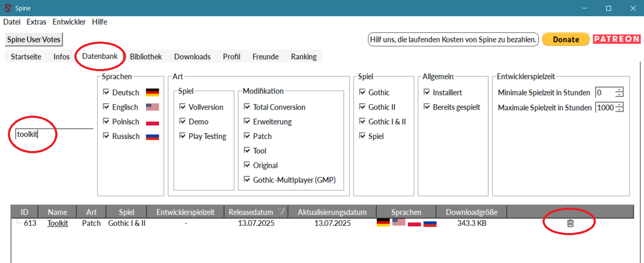
Task: Click the US flag in Toolkit row
Action: [399, 223]
